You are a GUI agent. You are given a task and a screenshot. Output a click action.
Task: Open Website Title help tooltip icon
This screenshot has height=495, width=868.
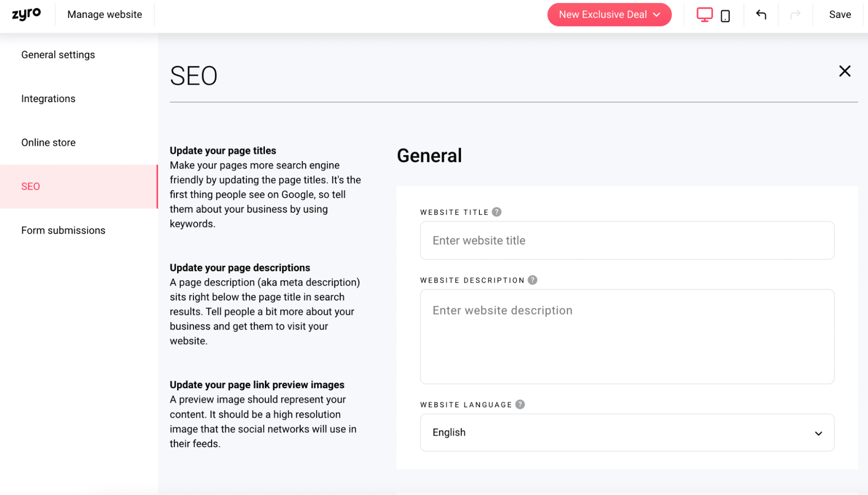497,212
